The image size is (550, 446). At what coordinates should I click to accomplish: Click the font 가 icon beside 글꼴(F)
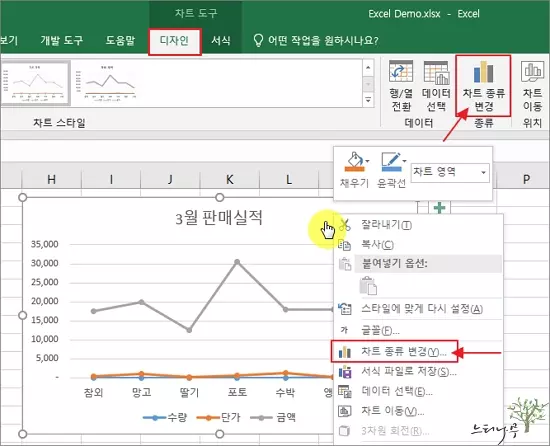coord(344,330)
